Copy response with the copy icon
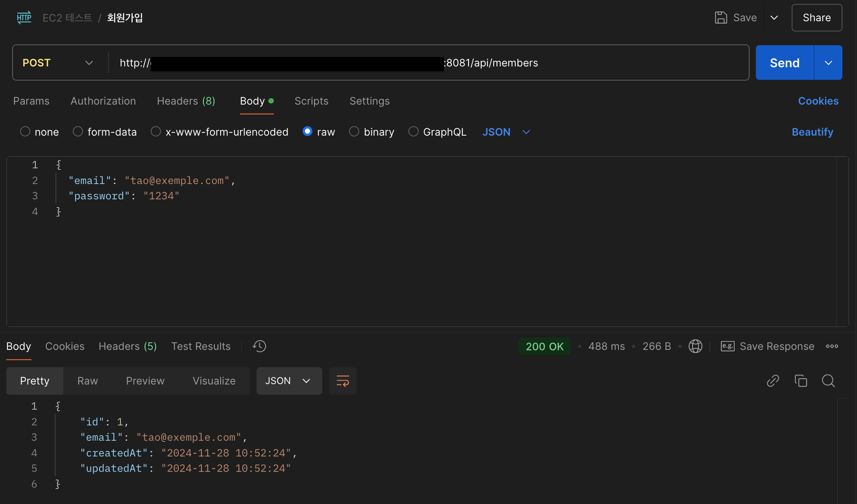 [x=801, y=381]
